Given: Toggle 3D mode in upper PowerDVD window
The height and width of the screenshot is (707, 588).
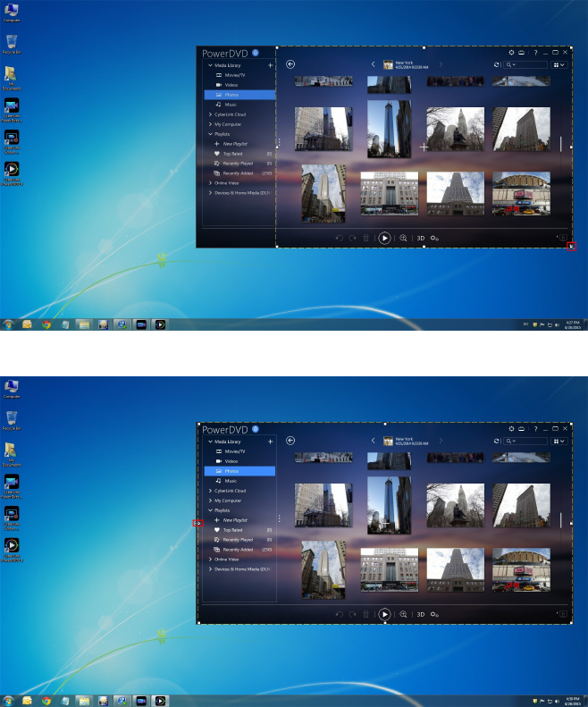Looking at the screenshot, I should click(420, 238).
